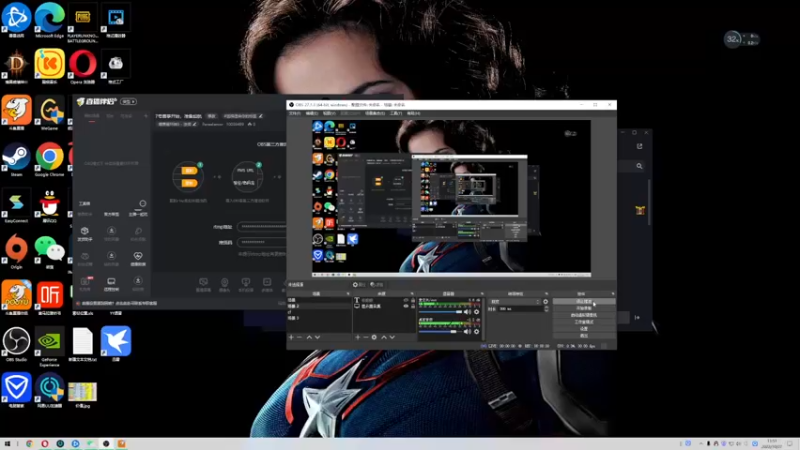Image resolution: width=800 pixels, height=450 pixels.
Task: Open source properties via the Sources toolbar gear
Action: click(x=374, y=337)
